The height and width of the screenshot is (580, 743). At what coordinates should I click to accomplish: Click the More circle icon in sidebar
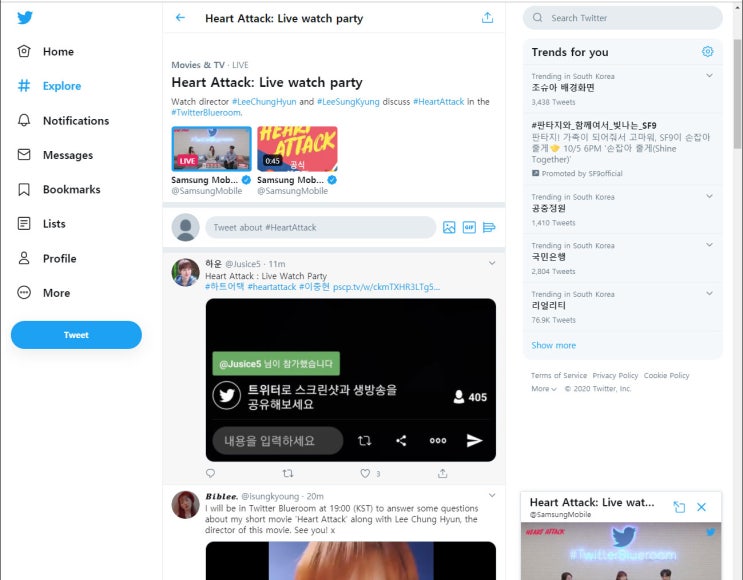[x=24, y=292]
